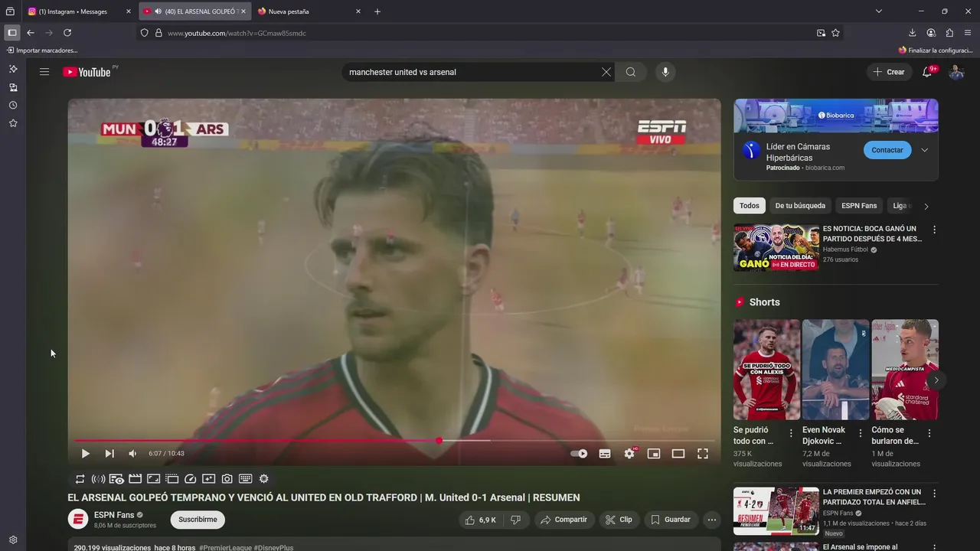Enter fullscreen mode
This screenshot has width=980, height=551.
coord(703,454)
